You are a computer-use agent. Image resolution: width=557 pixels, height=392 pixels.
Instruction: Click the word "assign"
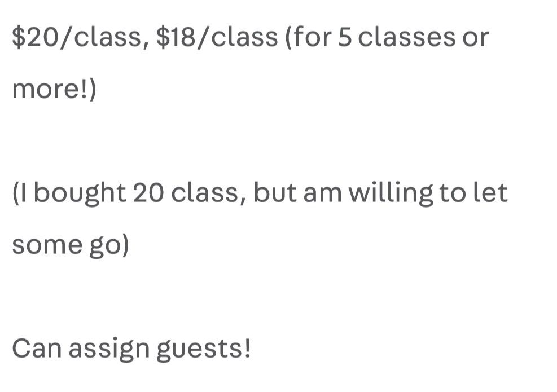109,350
